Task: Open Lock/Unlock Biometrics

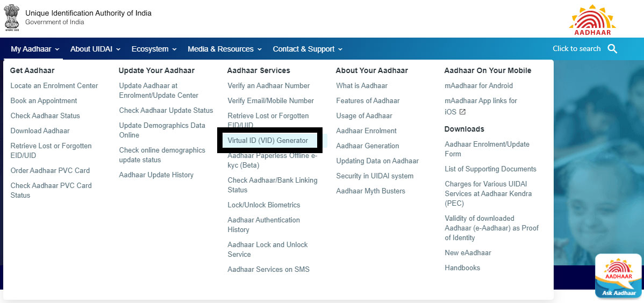Action: 264,205
